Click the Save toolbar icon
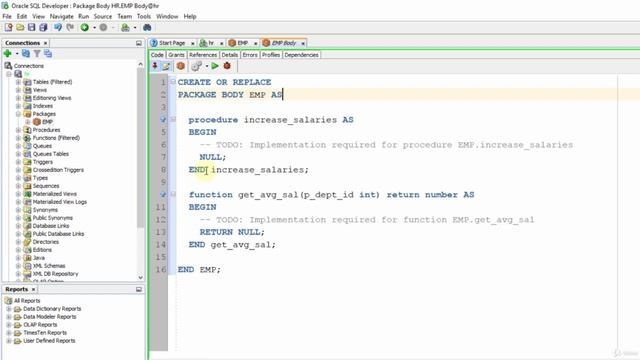Screen dimensions: 640x360 pos(31,27)
